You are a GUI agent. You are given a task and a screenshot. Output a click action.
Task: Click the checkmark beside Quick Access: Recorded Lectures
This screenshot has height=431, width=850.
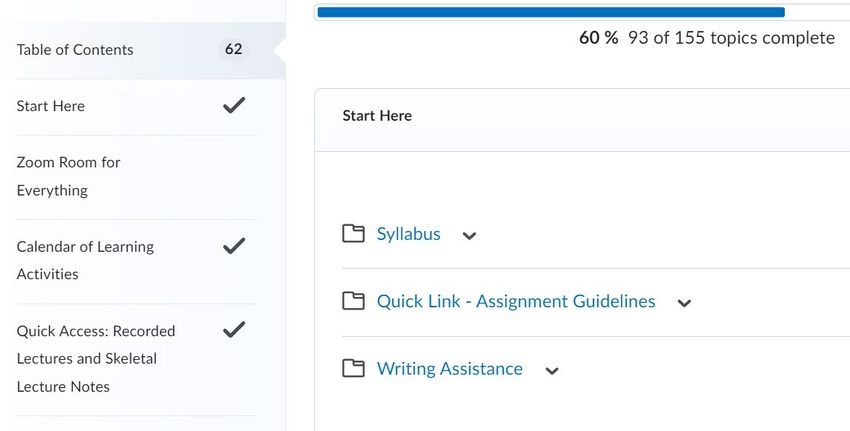[x=234, y=330]
